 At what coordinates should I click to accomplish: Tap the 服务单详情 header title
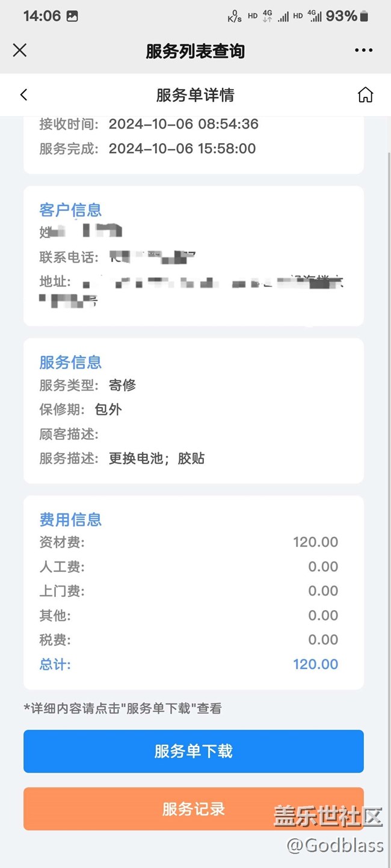point(195,95)
